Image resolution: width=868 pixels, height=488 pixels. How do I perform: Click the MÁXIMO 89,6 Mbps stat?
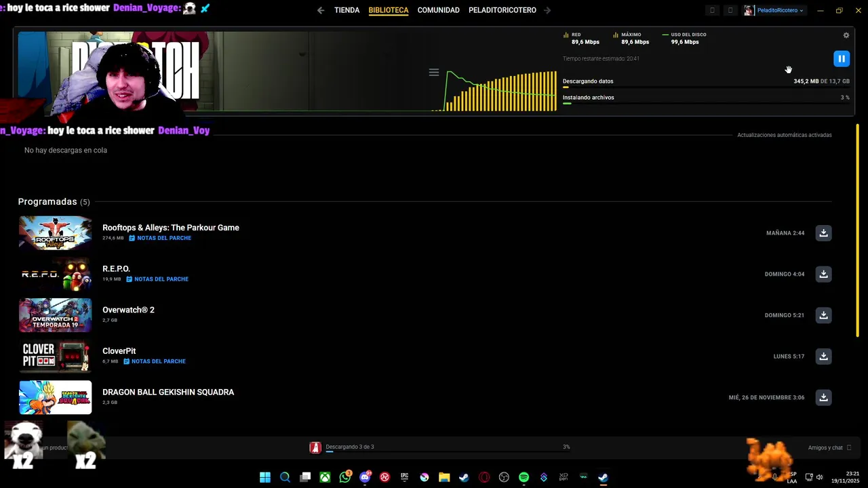click(x=631, y=38)
